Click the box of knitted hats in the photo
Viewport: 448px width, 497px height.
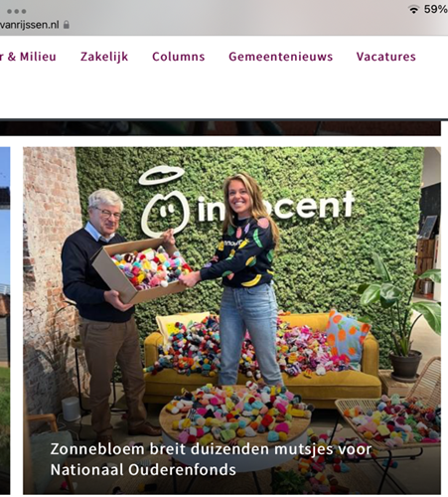tap(142, 270)
